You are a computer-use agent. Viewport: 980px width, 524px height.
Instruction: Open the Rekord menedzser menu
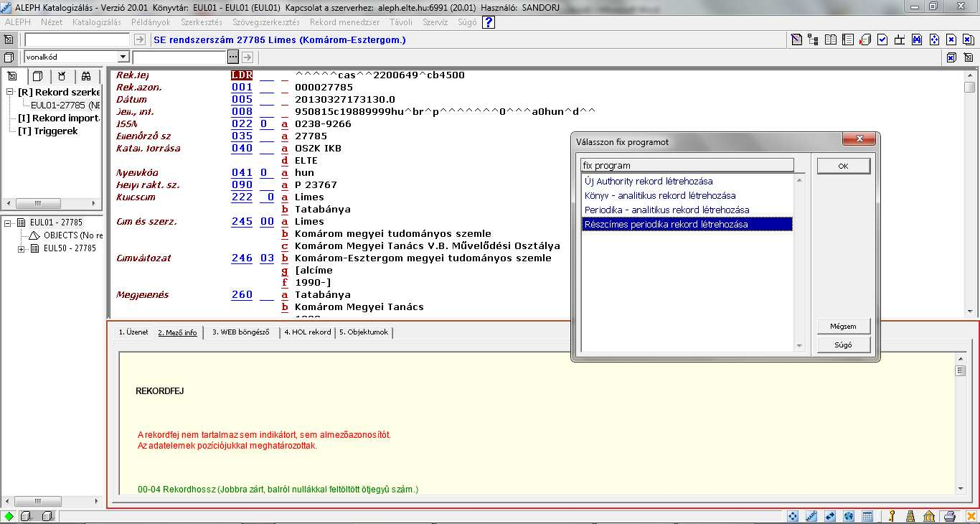pos(345,22)
